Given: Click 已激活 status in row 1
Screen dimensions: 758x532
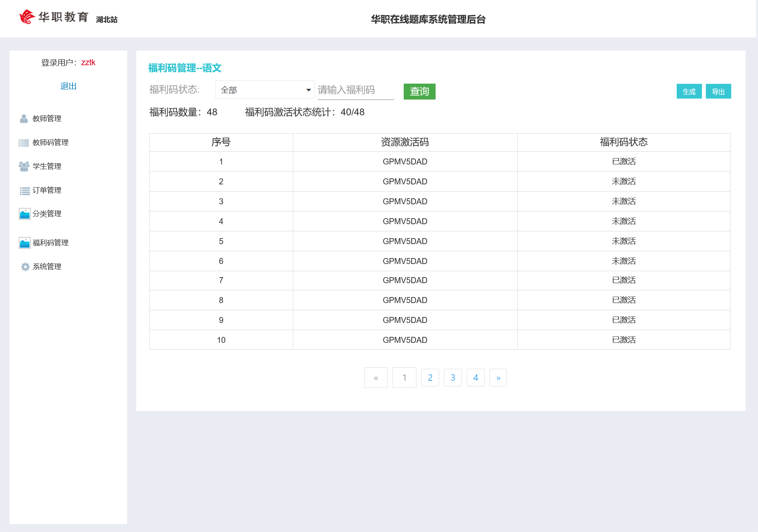Looking at the screenshot, I should (x=624, y=162).
